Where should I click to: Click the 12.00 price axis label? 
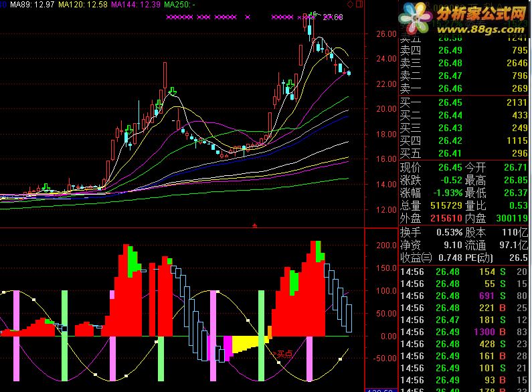coord(386,210)
